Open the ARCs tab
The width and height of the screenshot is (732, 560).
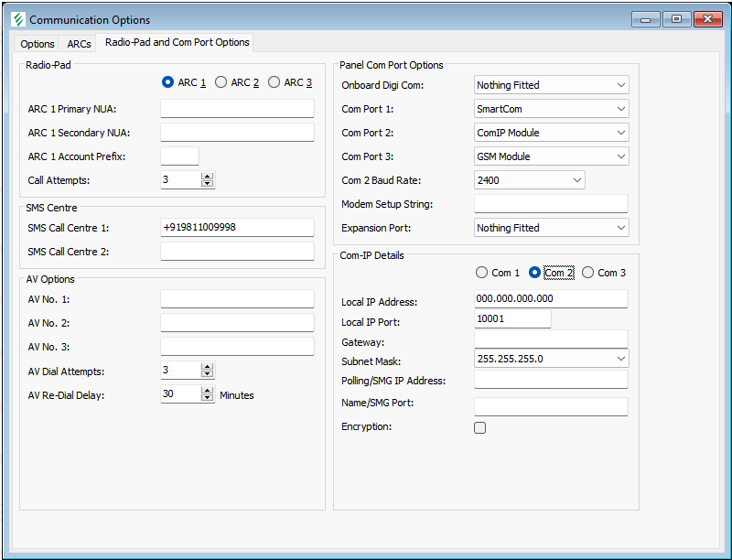[x=80, y=44]
